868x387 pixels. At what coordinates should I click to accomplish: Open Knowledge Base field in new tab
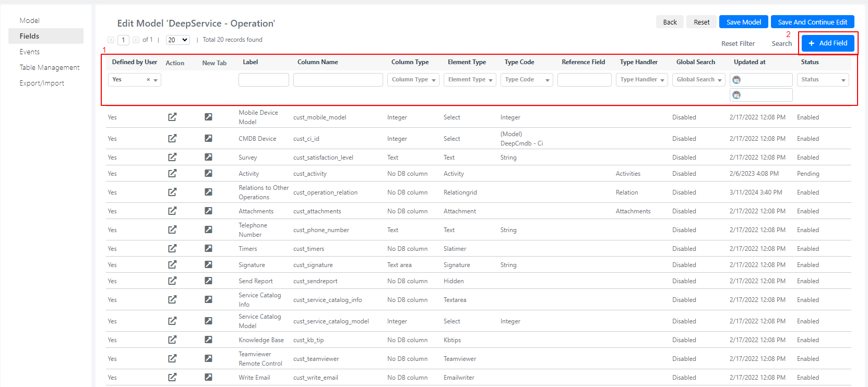pyautogui.click(x=208, y=340)
